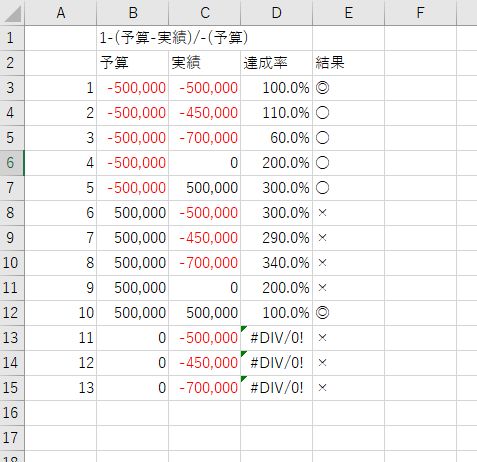This screenshot has width=477, height=462.
Task: Click the 340.0% cell
Action: coord(277,263)
